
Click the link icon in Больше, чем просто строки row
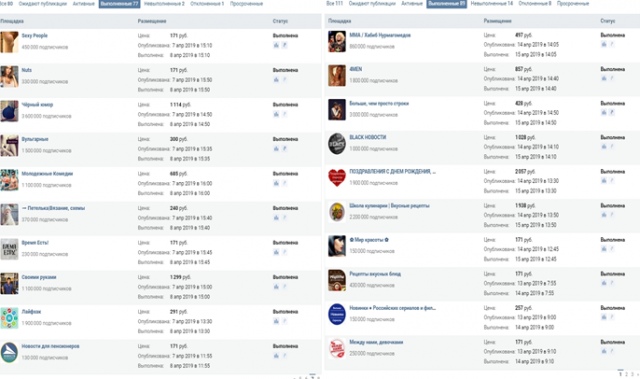[612, 112]
